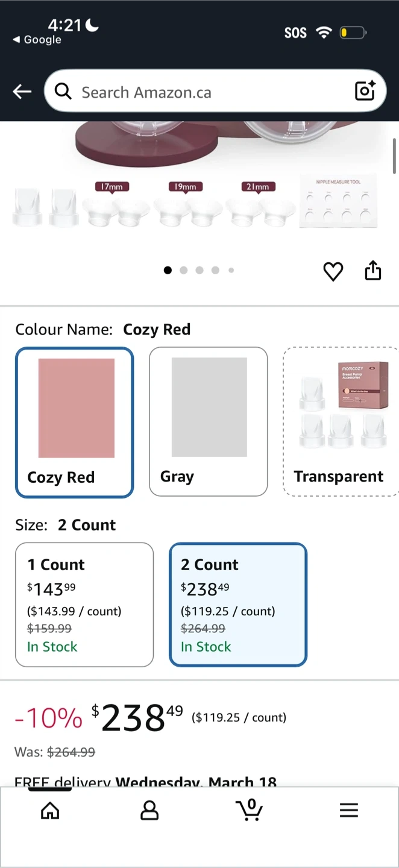Open the hamburger menu
The width and height of the screenshot is (399, 868).
pyautogui.click(x=349, y=811)
